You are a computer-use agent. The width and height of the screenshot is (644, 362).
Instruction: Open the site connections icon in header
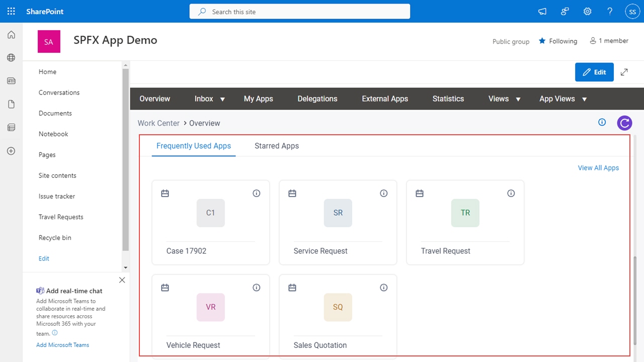click(x=565, y=12)
